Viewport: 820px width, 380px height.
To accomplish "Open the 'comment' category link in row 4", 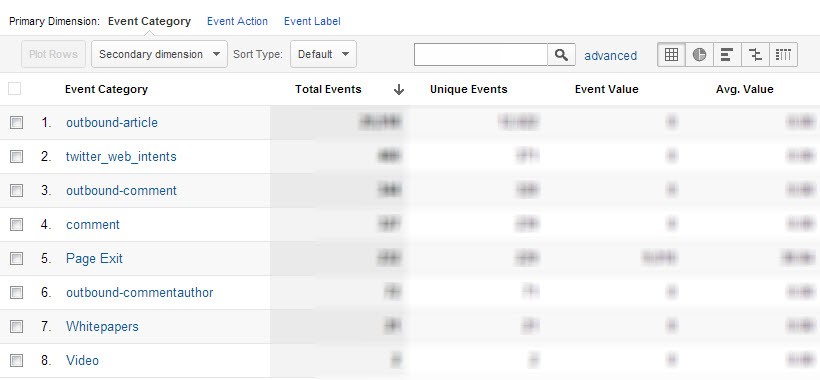I will pyautogui.click(x=93, y=225).
